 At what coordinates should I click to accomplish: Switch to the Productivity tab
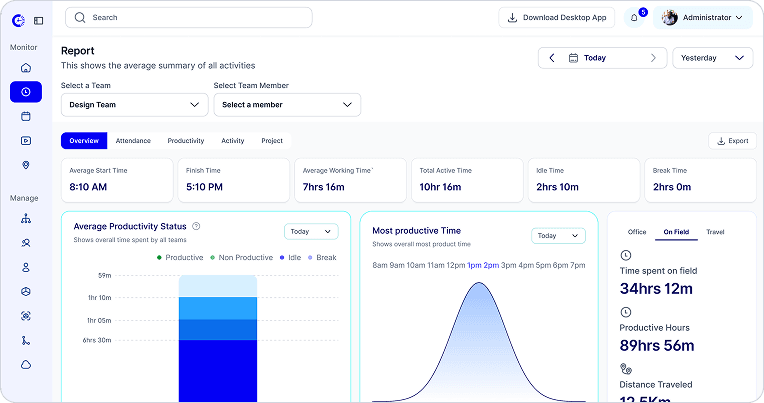tap(186, 141)
